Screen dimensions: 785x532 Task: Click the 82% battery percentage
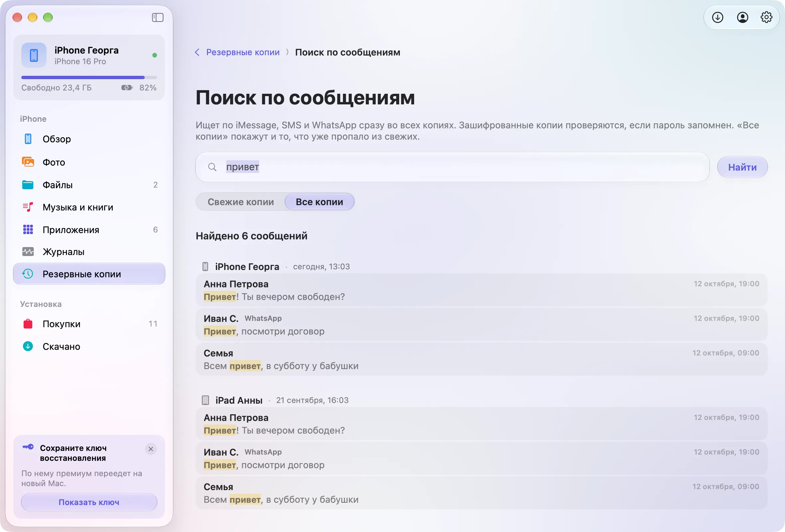tap(148, 88)
